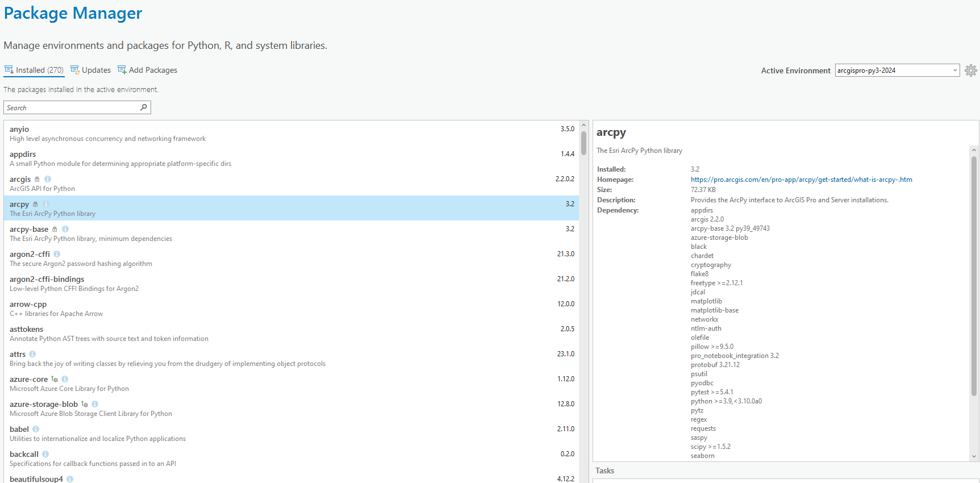Select the asttokens package row

[x=291, y=334]
